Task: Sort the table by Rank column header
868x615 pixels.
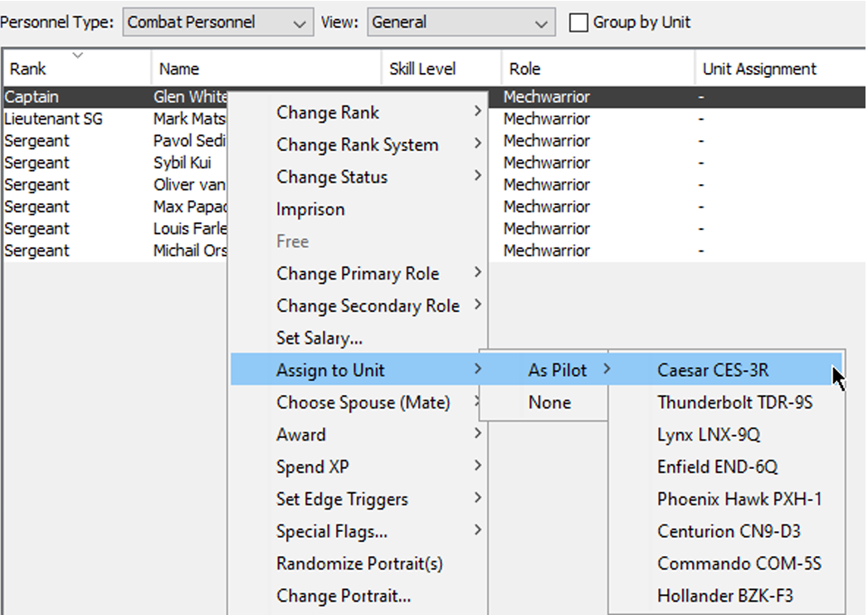Action: pos(75,70)
